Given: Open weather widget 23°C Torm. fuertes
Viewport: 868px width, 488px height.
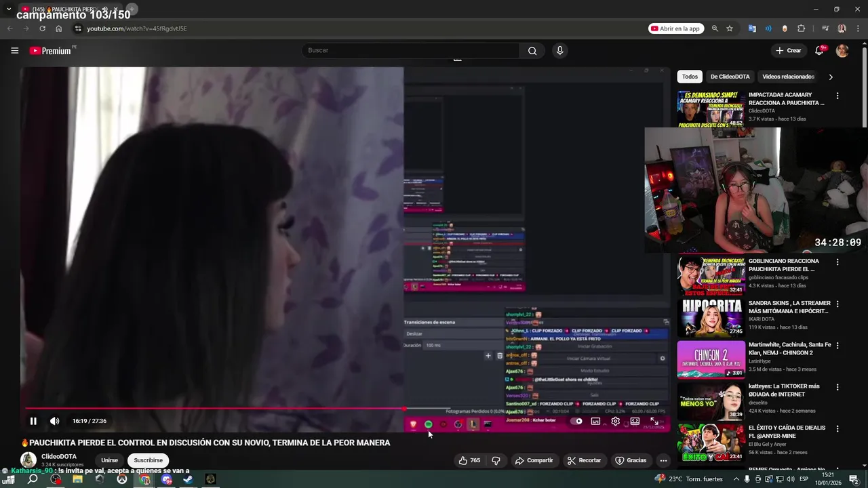Looking at the screenshot, I should (x=689, y=479).
